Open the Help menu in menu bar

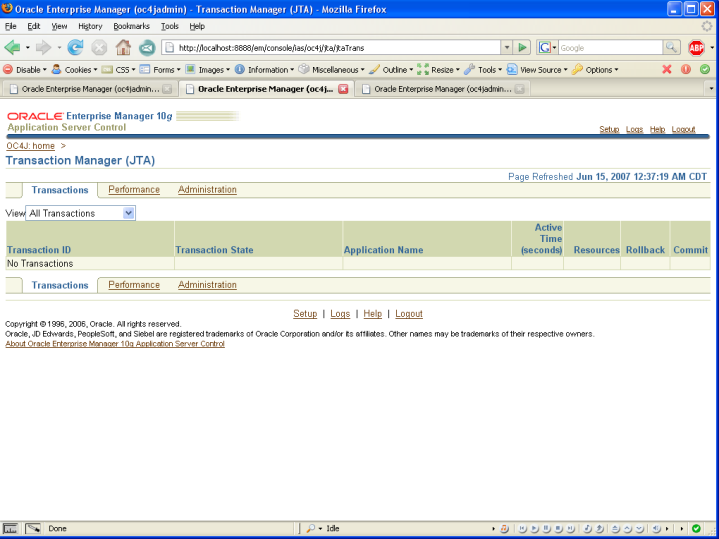coord(197,26)
